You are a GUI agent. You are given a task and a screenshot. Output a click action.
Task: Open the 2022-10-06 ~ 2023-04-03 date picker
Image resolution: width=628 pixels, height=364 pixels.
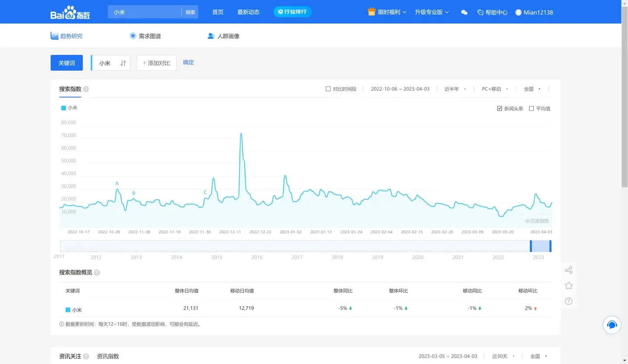coord(400,89)
